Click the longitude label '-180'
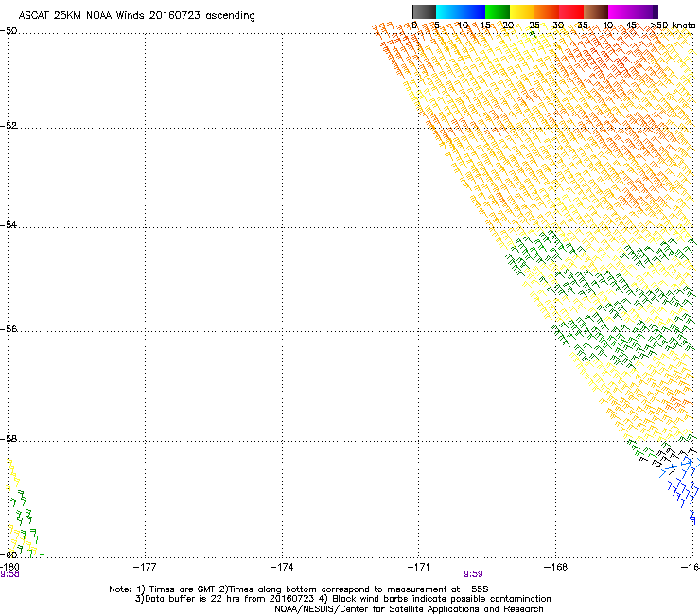 pyautogui.click(x=9, y=567)
